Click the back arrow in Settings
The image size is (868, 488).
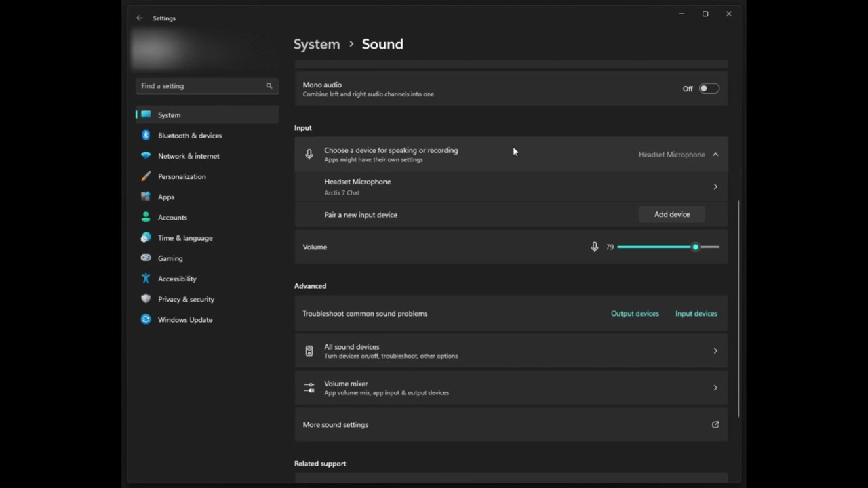click(x=140, y=18)
